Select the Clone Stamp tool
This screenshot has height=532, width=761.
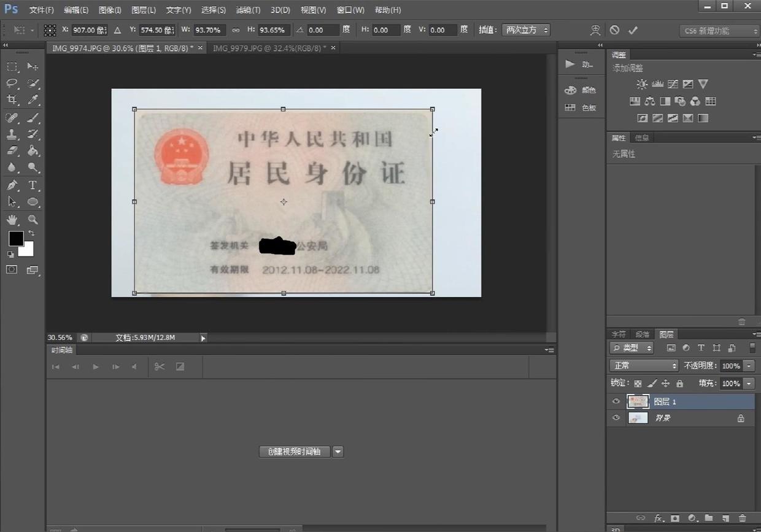[12, 134]
